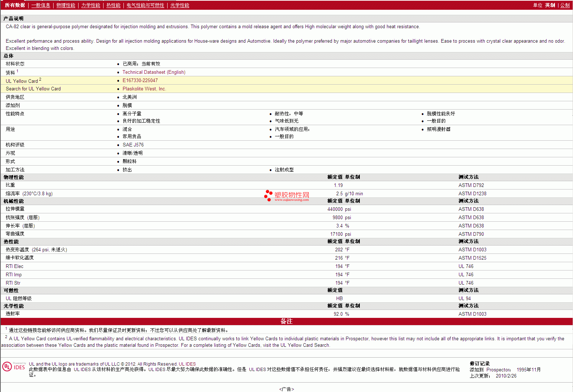Click the UL 94 test method
The width and height of the screenshot is (573, 392).
pyautogui.click(x=464, y=298)
